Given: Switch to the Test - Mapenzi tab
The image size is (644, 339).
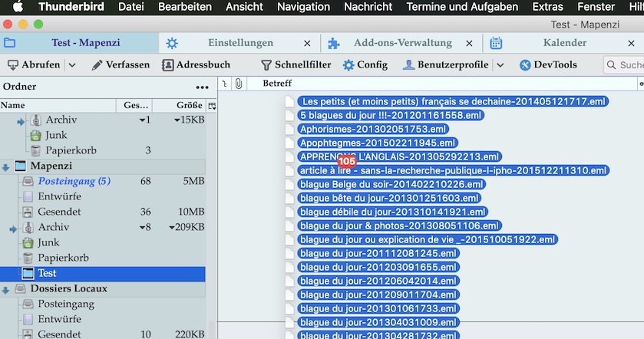Looking at the screenshot, I should pos(79,43).
